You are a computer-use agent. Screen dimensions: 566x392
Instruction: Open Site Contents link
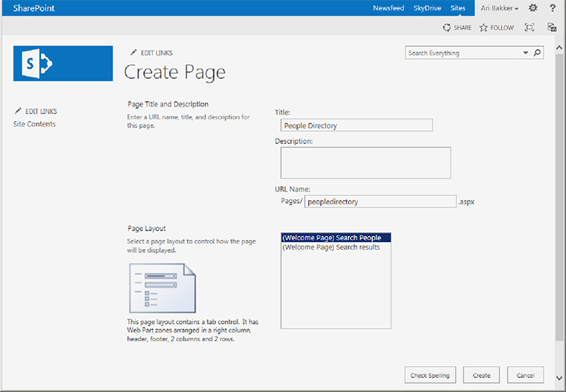tap(34, 124)
